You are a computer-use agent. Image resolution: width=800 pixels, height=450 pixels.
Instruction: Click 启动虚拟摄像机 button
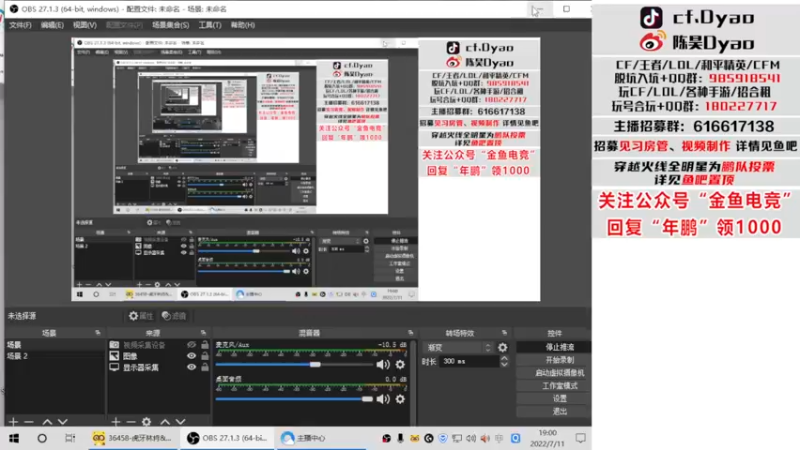(x=555, y=373)
